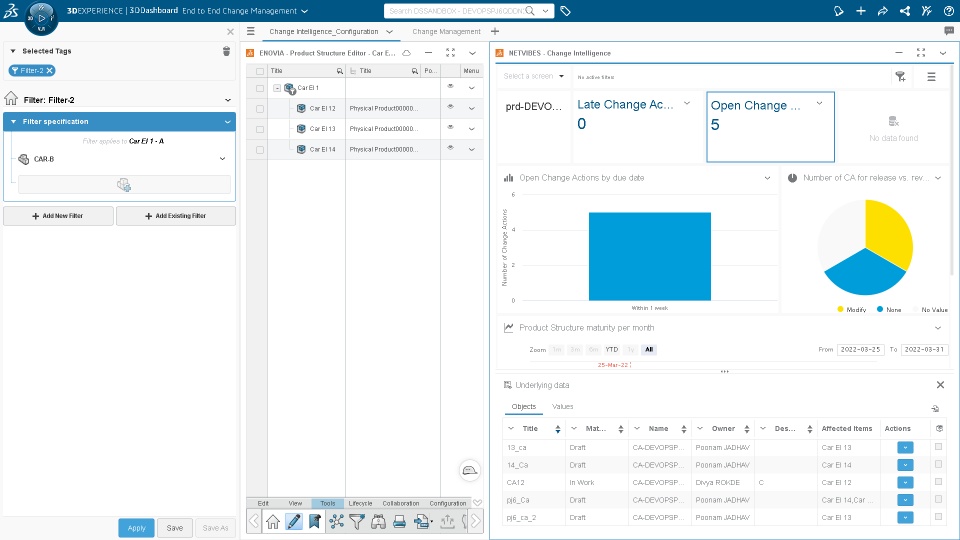Check the Car El 14 row checkbox
The image size is (960, 540).
260,149
